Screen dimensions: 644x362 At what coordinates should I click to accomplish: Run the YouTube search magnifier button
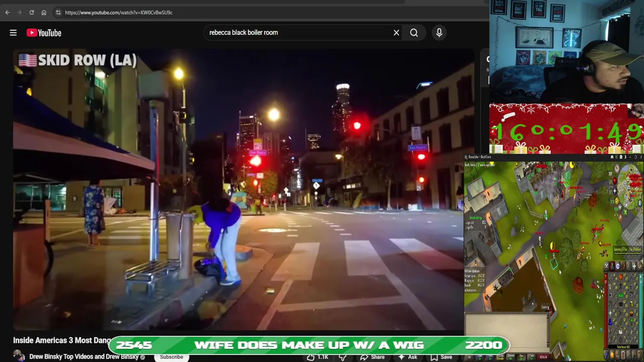(x=414, y=33)
